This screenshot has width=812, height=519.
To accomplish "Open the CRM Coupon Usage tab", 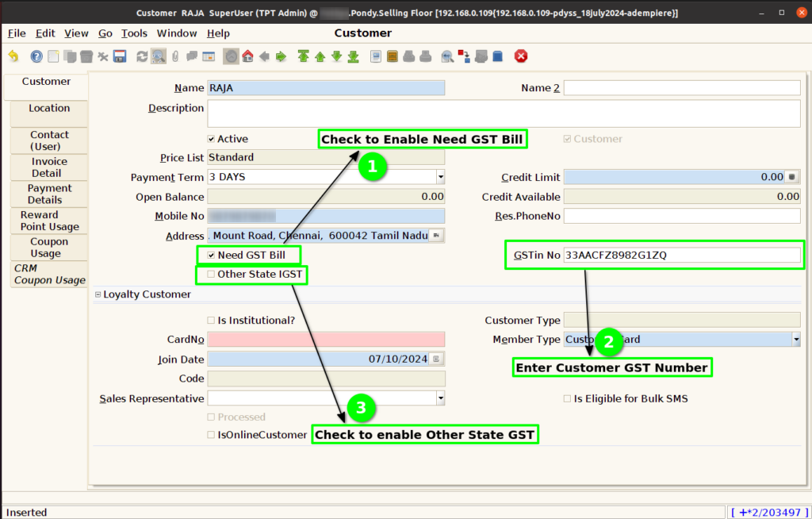I will (48, 274).
